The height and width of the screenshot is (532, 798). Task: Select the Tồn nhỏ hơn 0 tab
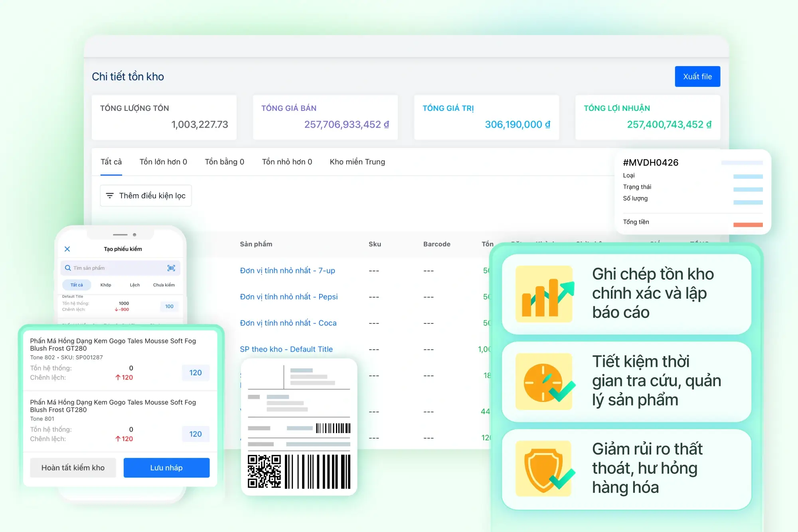point(287,162)
